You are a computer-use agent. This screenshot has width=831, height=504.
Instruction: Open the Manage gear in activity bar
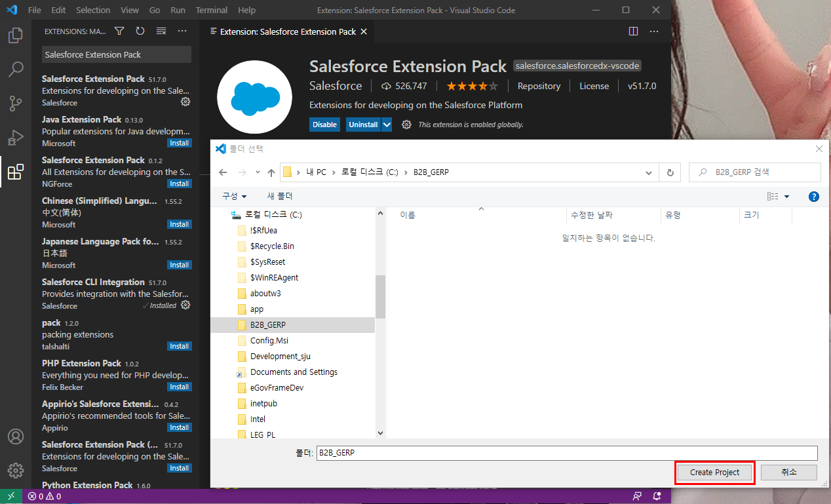[16, 470]
